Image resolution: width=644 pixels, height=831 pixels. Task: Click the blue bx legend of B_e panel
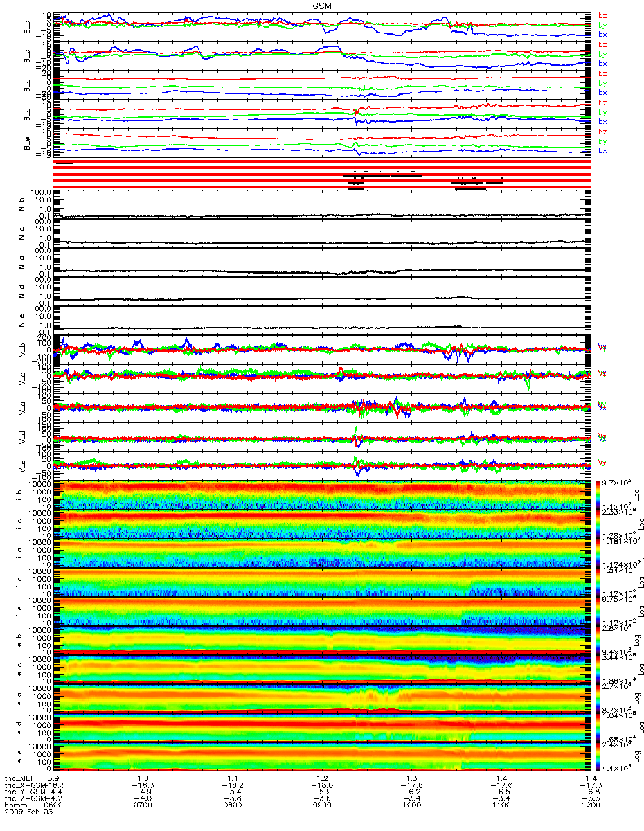pyautogui.click(x=602, y=150)
